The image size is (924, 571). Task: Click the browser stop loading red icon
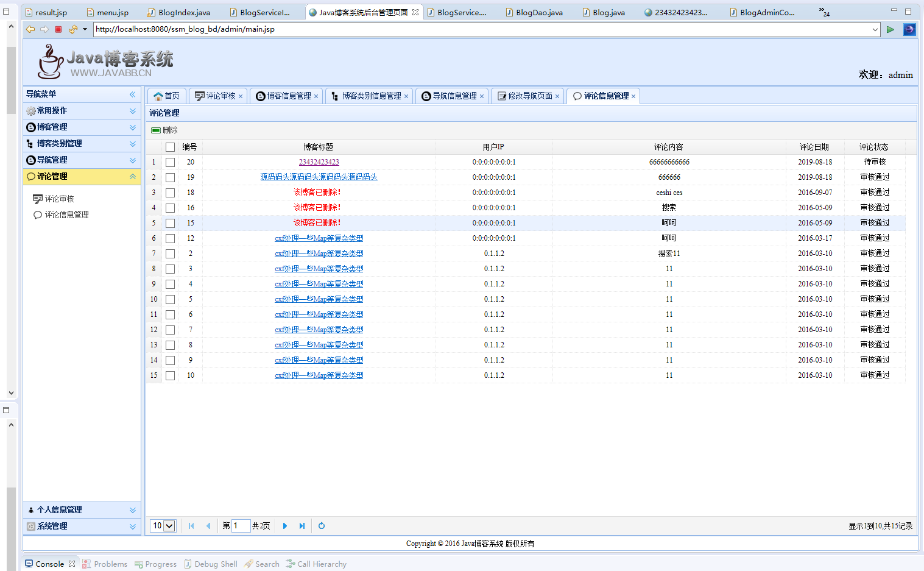58,29
